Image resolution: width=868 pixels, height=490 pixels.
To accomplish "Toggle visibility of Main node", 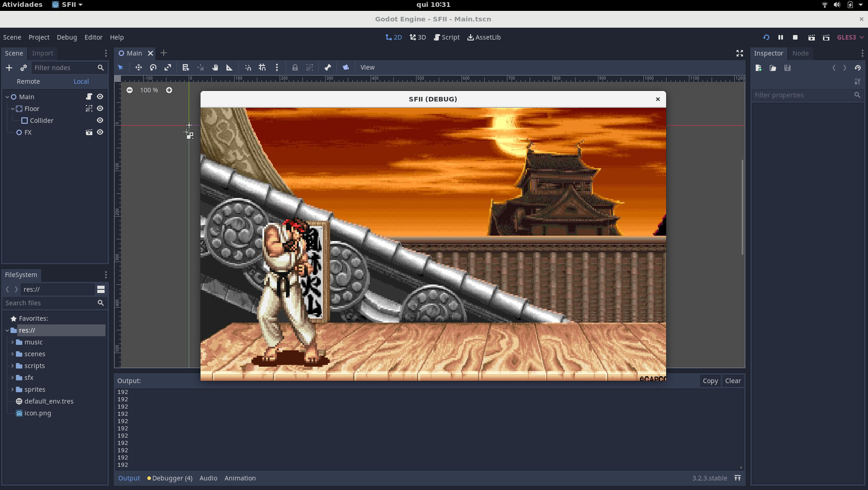I will point(100,97).
